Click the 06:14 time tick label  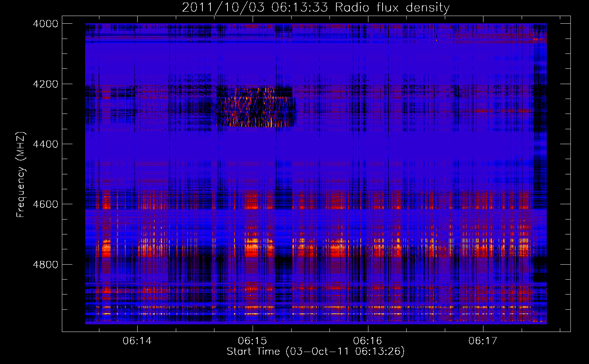[x=137, y=341]
